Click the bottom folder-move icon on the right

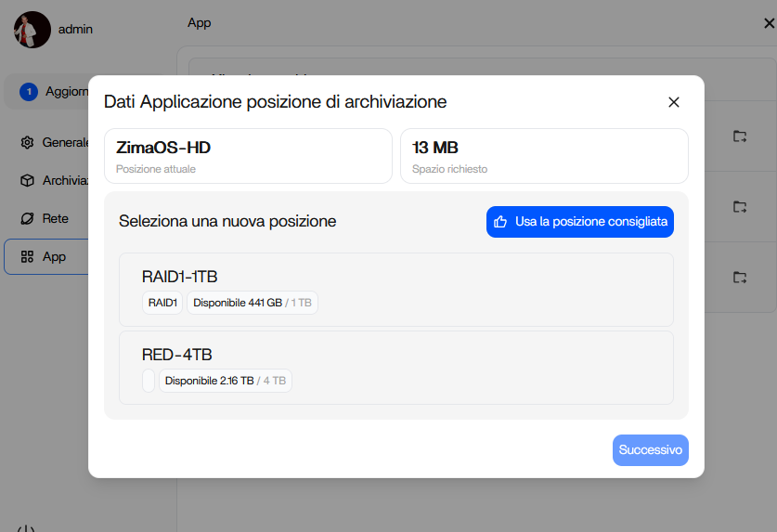coord(739,277)
